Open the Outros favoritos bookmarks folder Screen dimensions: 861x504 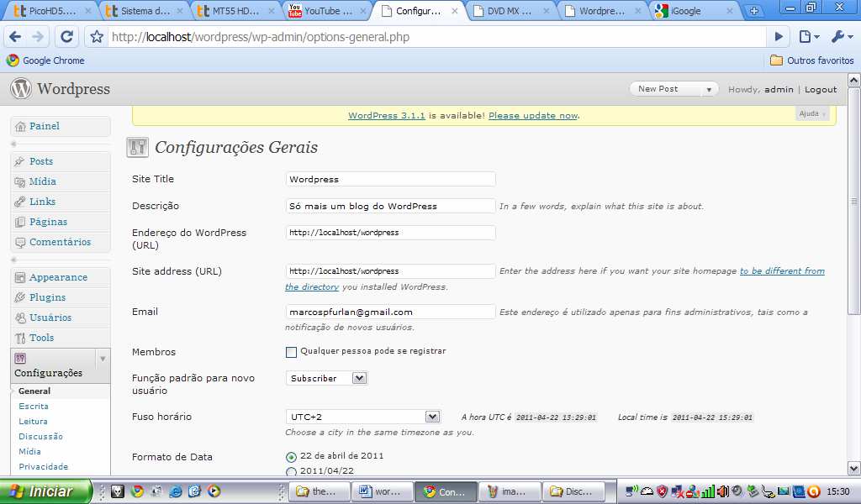(x=811, y=60)
